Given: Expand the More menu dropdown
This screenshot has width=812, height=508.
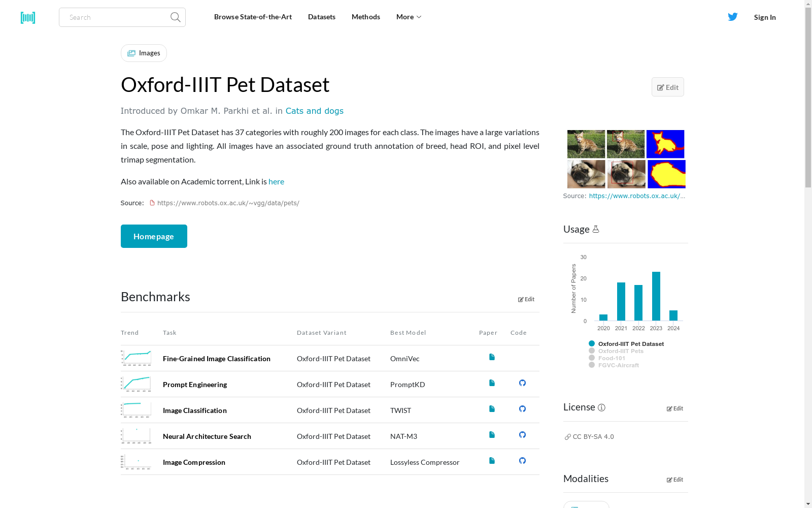Looking at the screenshot, I should (409, 17).
